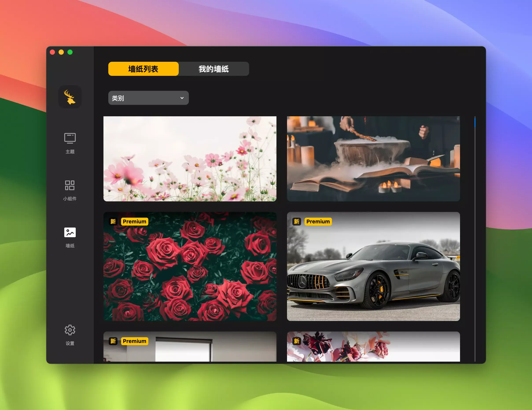
Task: Open the 小组件 widgets section icon
Action: 70,185
